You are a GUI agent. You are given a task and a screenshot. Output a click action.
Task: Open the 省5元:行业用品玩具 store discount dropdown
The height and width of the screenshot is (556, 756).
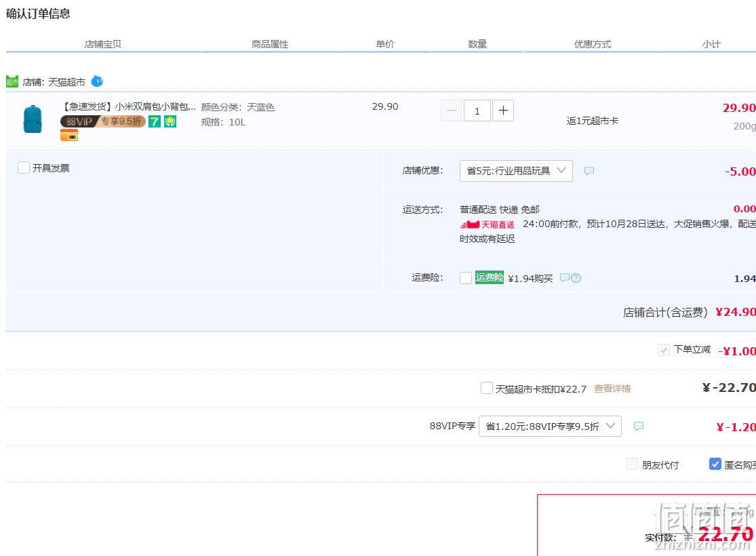517,171
